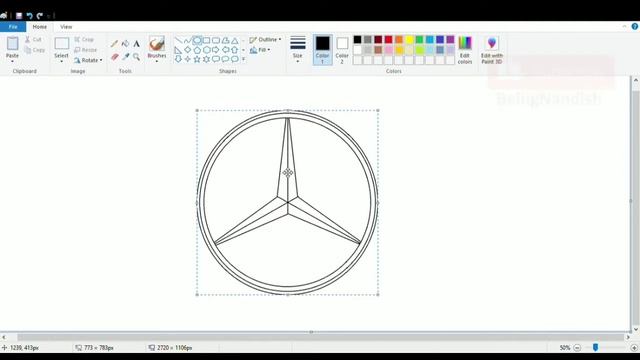Select the Eraser tool
This screenshot has height=360, width=640.
[x=115, y=57]
